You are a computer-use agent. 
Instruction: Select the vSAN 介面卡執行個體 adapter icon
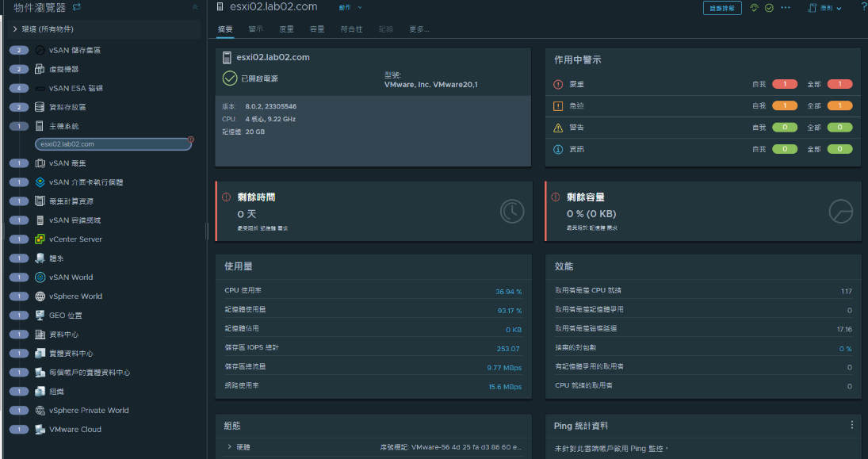(40, 182)
